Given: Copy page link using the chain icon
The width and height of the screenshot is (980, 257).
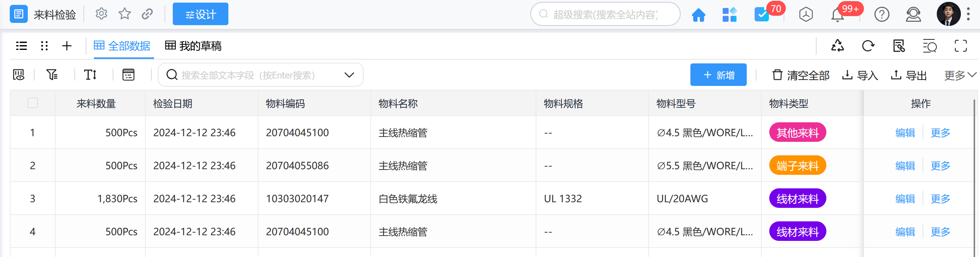Looking at the screenshot, I should pyautogui.click(x=147, y=14).
